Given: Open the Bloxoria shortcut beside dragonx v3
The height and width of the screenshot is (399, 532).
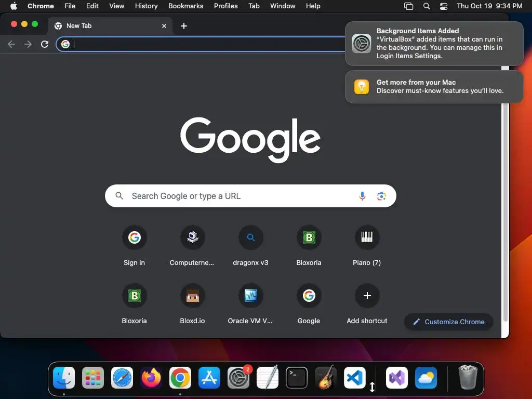Looking at the screenshot, I should 309,246.
